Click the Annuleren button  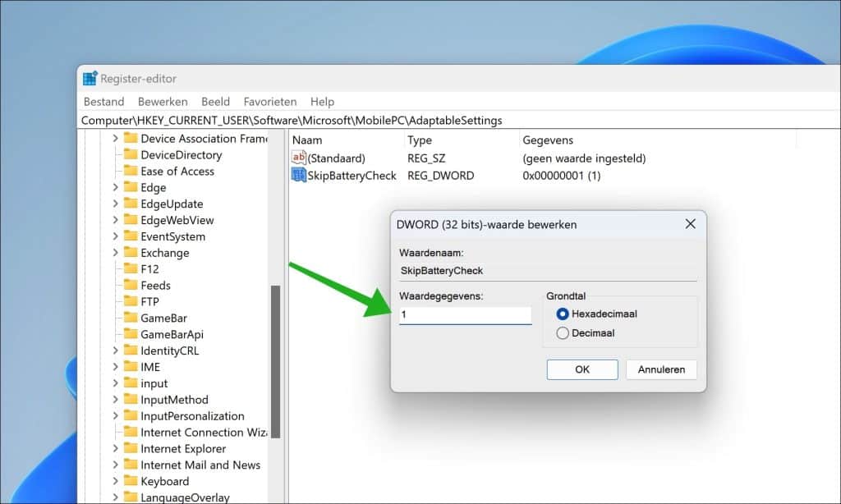click(661, 369)
